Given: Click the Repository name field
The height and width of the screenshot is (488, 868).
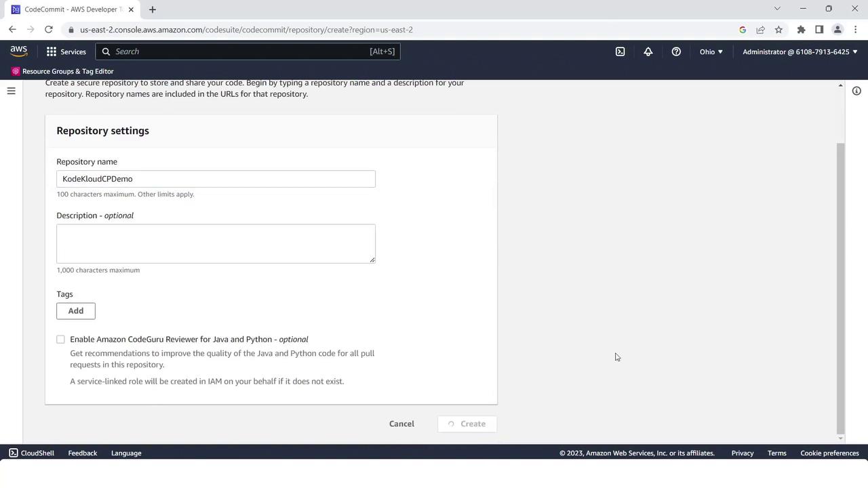Looking at the screenshot, I should [x=216, y=179].
